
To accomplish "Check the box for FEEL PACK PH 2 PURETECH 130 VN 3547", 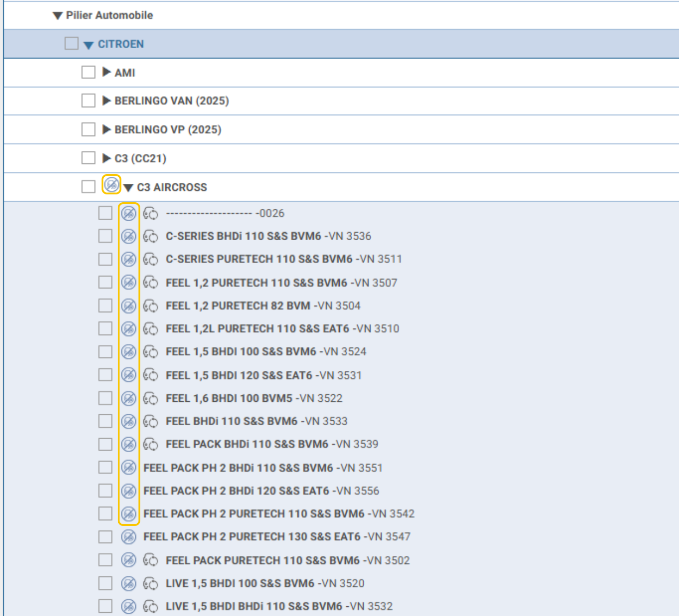I will pyautogui.click(x=105, y=537).
